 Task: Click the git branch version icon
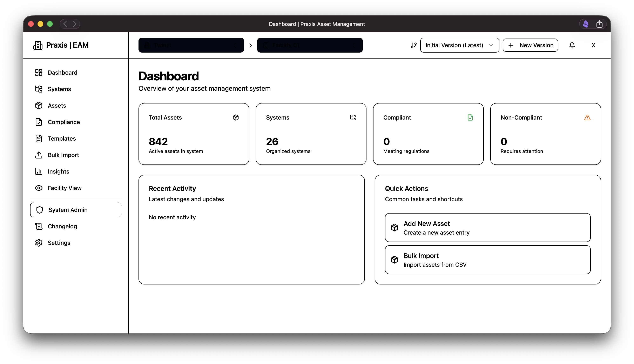pyautogui.click(x=414, y=45)
